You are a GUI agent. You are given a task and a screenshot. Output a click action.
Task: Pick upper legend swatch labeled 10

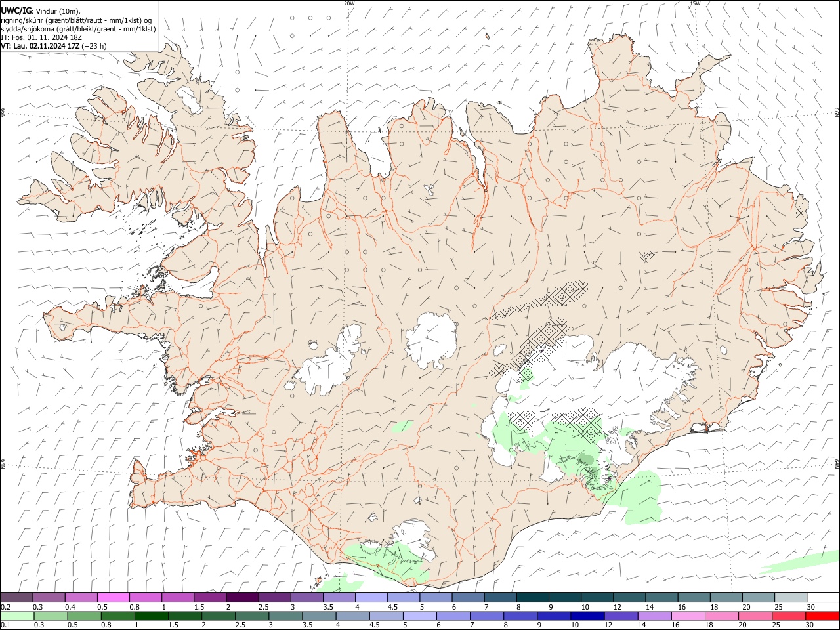click(x=597, y=597)
